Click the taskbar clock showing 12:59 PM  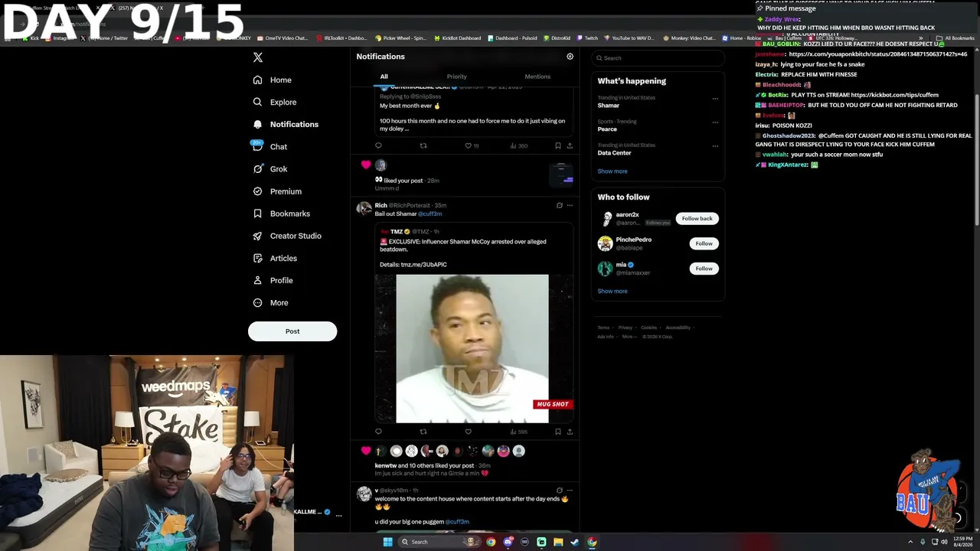tap(962, 542)
